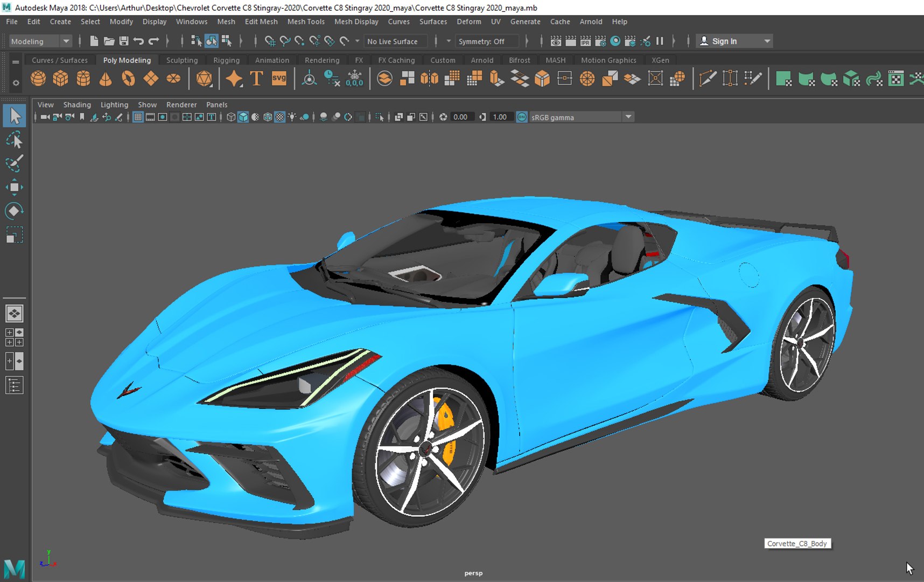Open the snap options dropdown arrow
Viewport: 924px width, 582px height.
pos(357,41)
